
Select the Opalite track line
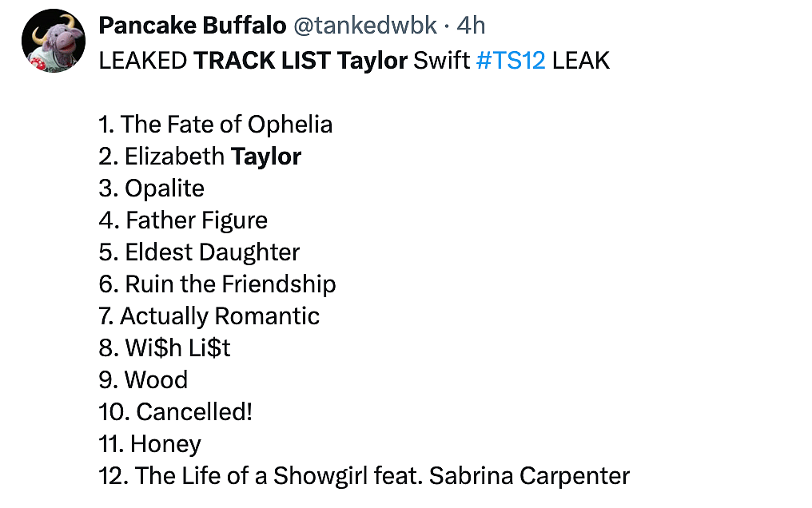pos(152,189)
